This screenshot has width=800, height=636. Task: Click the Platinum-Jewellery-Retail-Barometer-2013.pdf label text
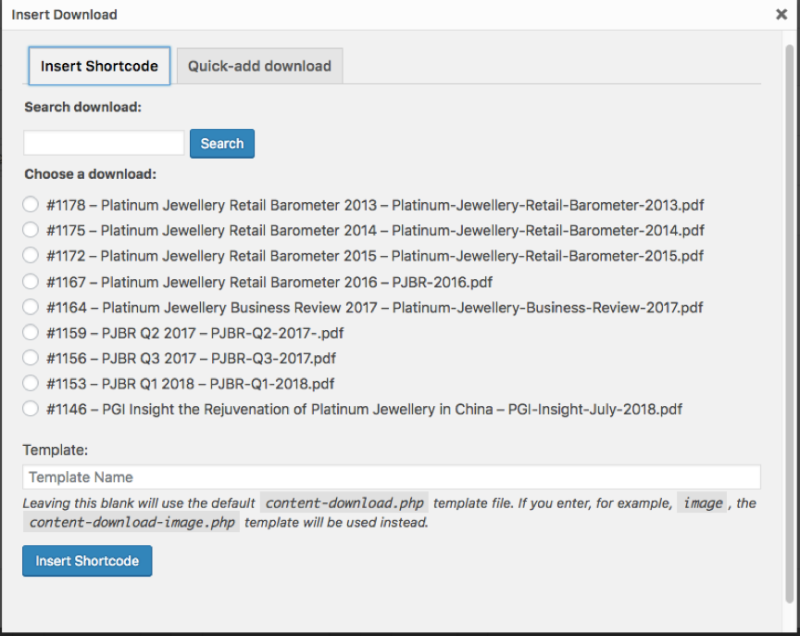coord(548,205)
